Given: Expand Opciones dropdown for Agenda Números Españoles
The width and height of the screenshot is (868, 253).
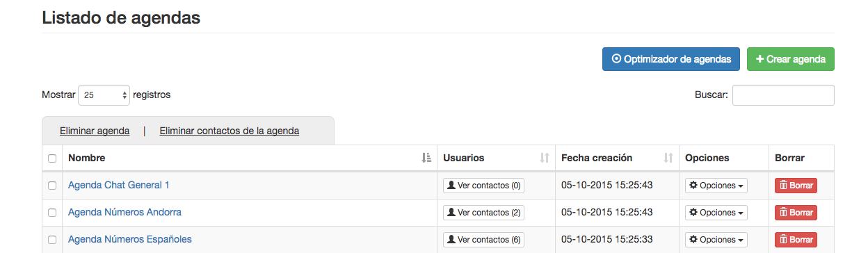Looking at the screenshot, I should tap(716, 240).
